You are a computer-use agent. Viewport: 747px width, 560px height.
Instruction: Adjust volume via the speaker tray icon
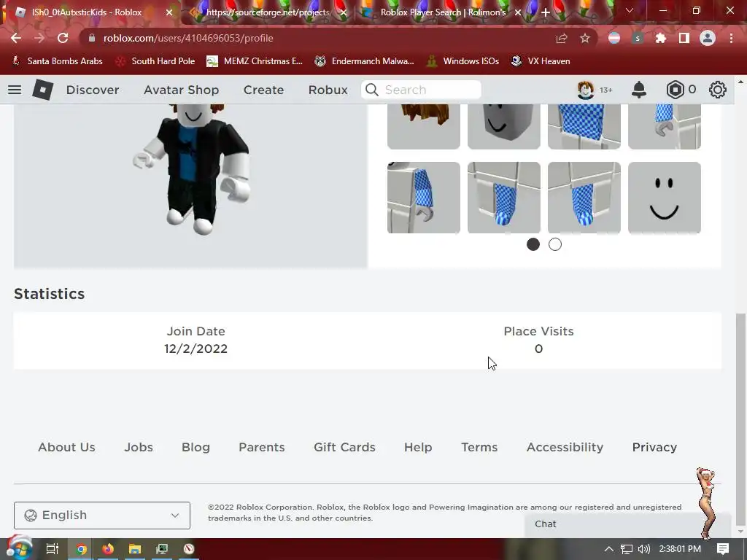[x=643, y=549]
